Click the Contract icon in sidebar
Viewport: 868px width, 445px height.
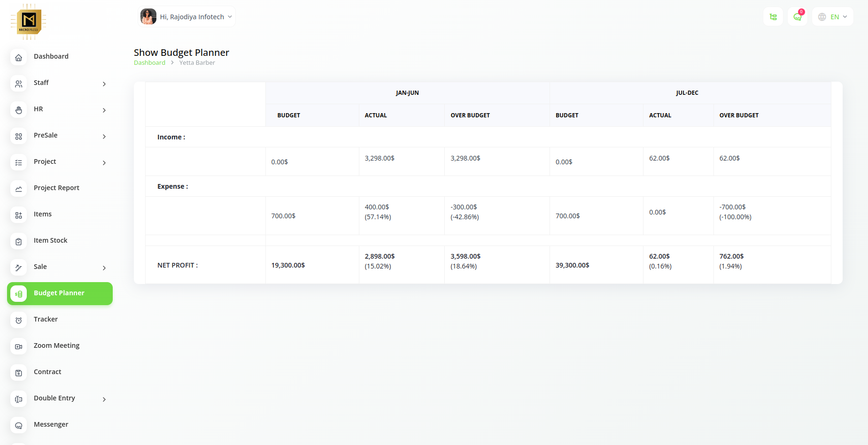coord(18,373)
